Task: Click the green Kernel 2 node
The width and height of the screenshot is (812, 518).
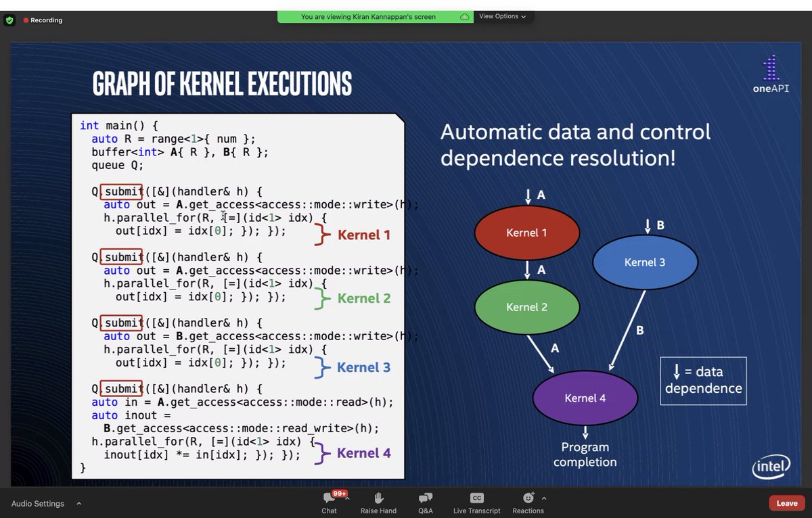Action: point(526,307)
